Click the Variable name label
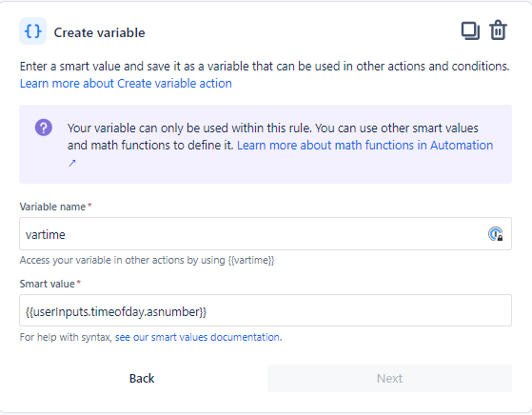This screenshot has height=415, width=532. (52, 207)
